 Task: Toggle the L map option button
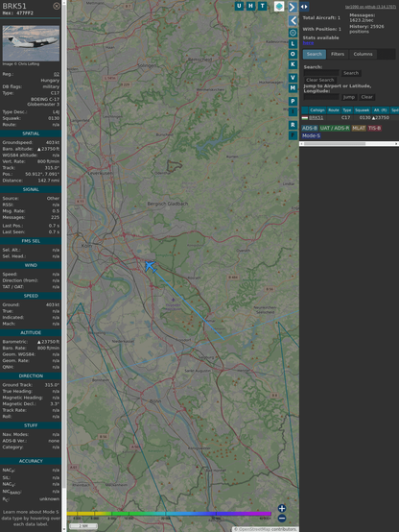(x=293, y=44)
